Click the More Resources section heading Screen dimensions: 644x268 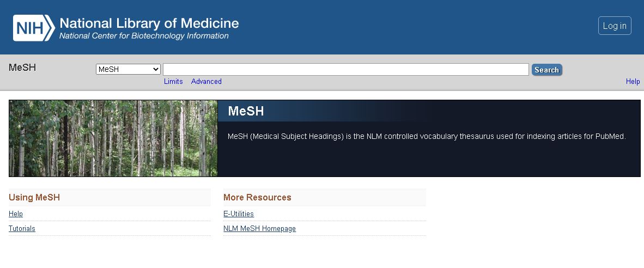257,197
